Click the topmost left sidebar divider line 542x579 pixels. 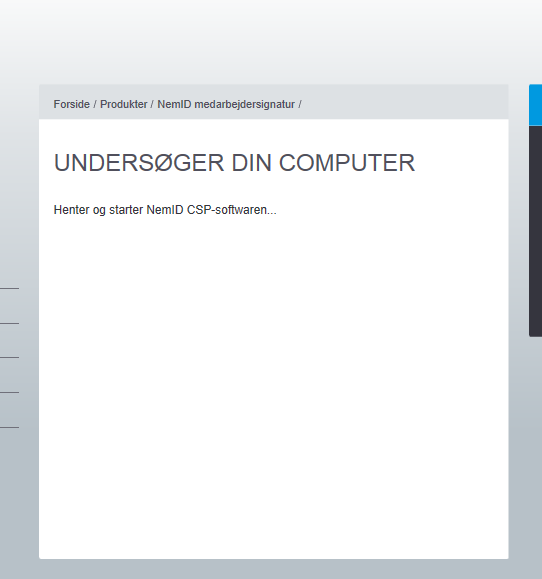(10, 288)
